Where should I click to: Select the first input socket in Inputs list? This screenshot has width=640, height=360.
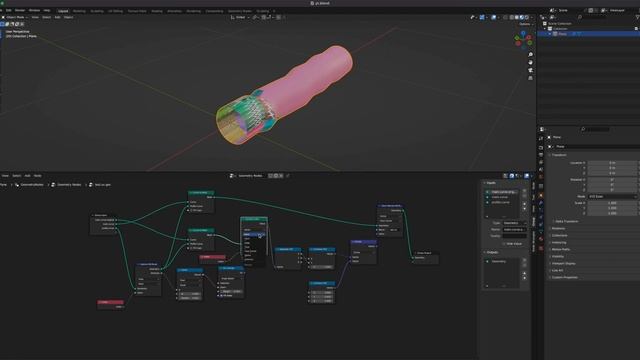pos(502,192)
